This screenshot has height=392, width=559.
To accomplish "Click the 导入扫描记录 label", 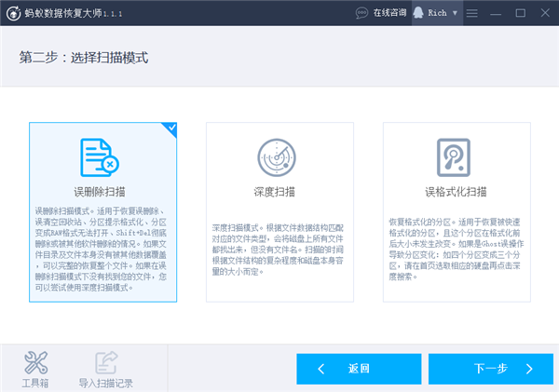I will [x=106, y=384].
